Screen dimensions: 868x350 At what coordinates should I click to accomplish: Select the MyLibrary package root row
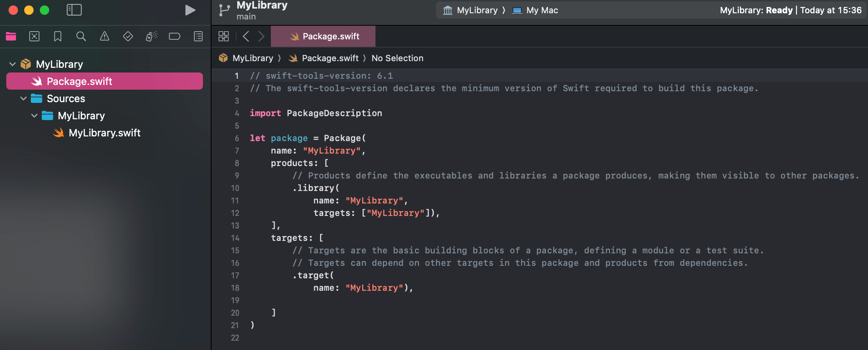(x=105, y=64)
